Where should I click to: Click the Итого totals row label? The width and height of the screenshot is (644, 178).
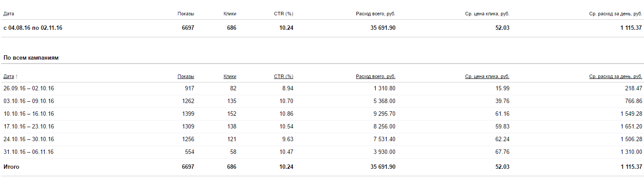[x=11, y=167]
